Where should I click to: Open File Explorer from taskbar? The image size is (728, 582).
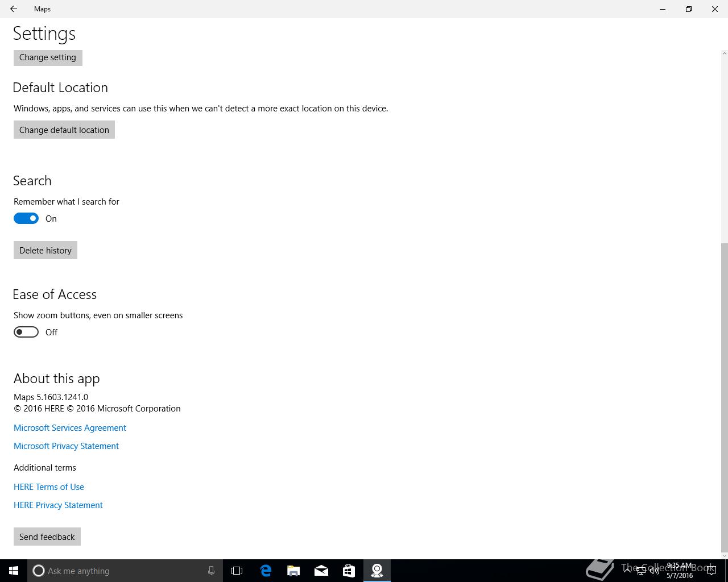pyautogui.click(x=293, y=571)
